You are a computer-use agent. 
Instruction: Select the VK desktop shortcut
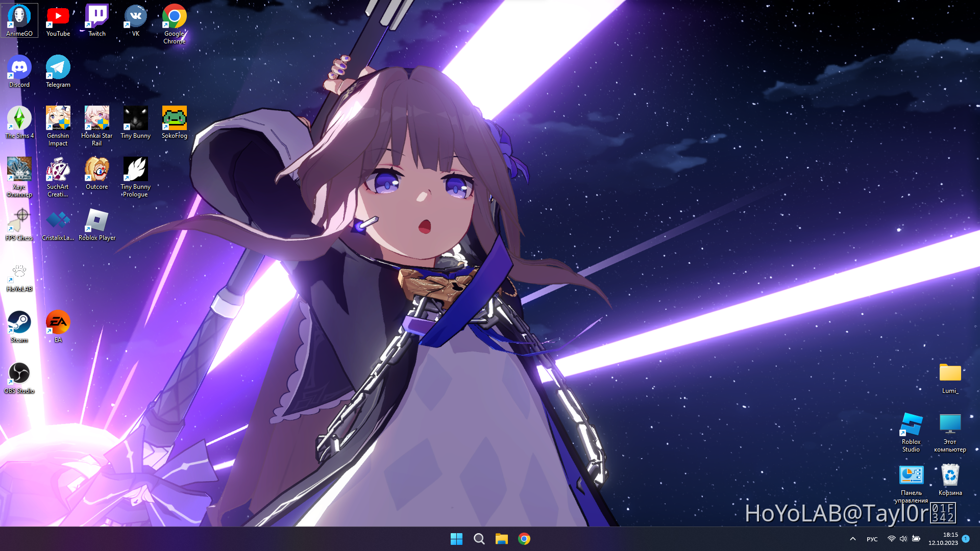136,20
